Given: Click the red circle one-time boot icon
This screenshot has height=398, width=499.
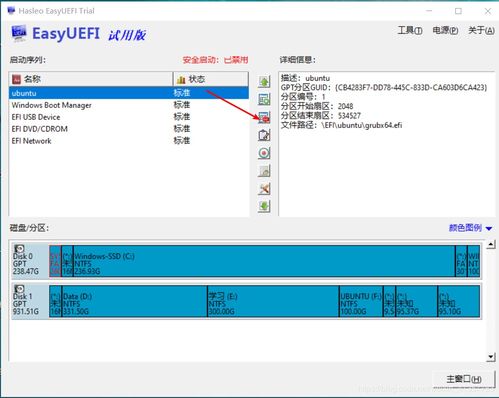Looking at the screenshot, I should 264,153.
